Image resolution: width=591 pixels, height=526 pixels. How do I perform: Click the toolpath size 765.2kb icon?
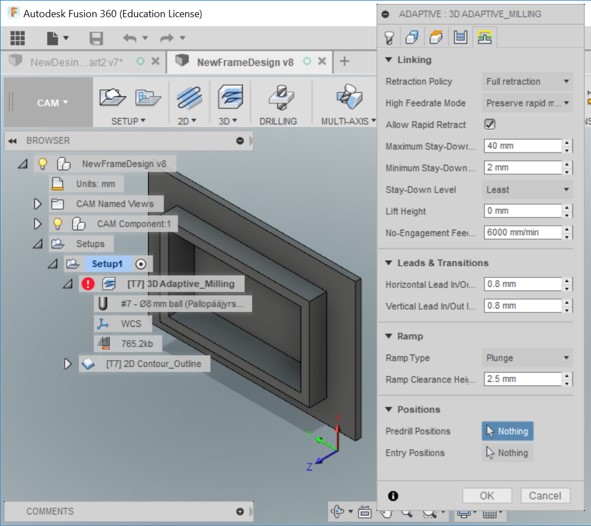(104, 343)
